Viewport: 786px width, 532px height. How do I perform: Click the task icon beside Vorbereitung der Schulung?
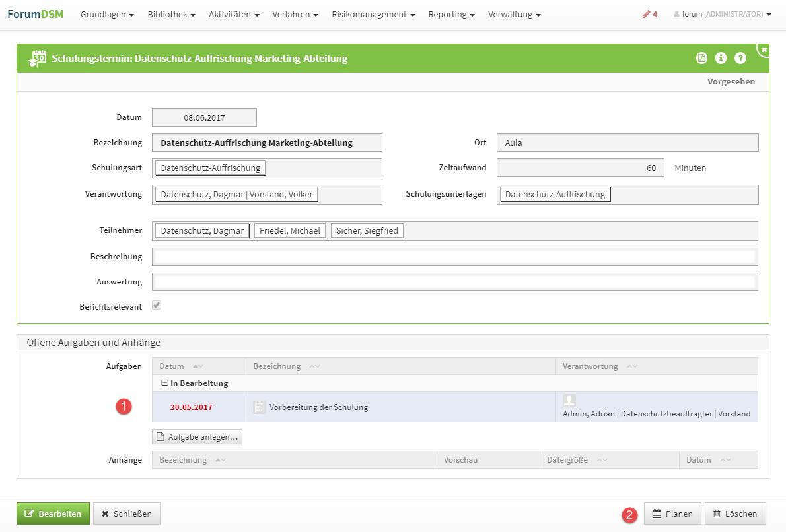tap(260, 407)
